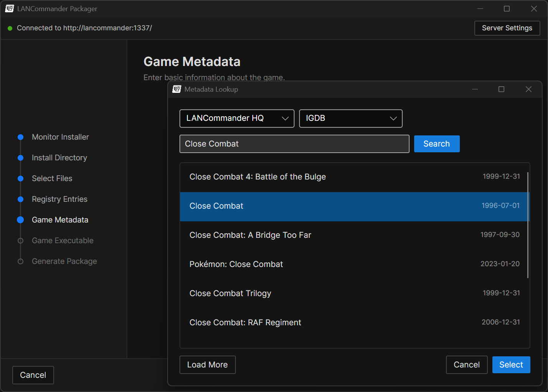
Task: Open the LANCommander HQ source dropdown
Action: coord(237,119)
